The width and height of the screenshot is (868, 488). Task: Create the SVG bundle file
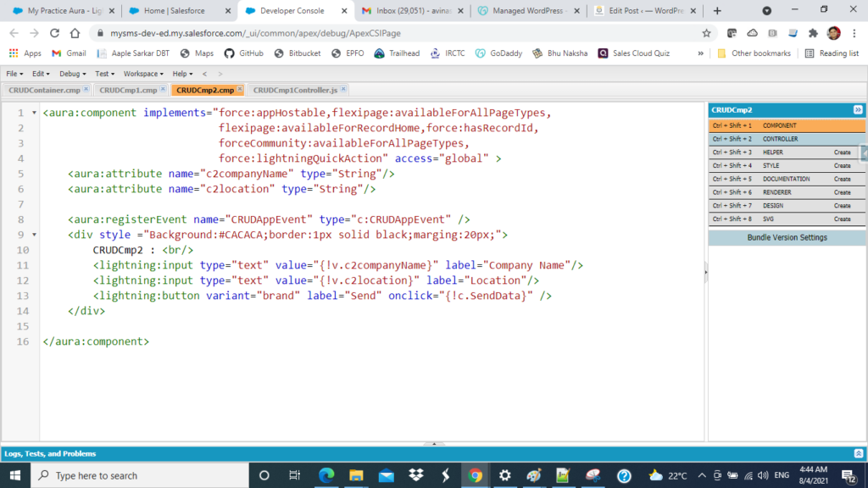[842, 219]
